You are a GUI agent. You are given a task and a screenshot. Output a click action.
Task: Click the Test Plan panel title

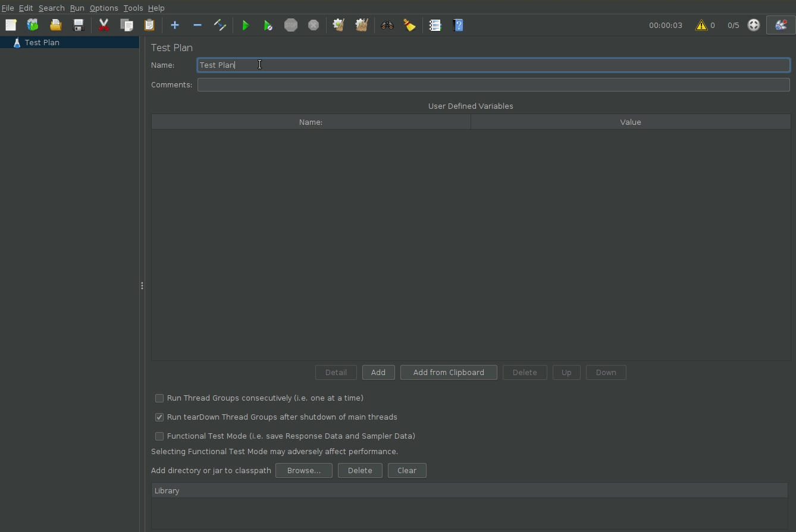pos(172,48)
